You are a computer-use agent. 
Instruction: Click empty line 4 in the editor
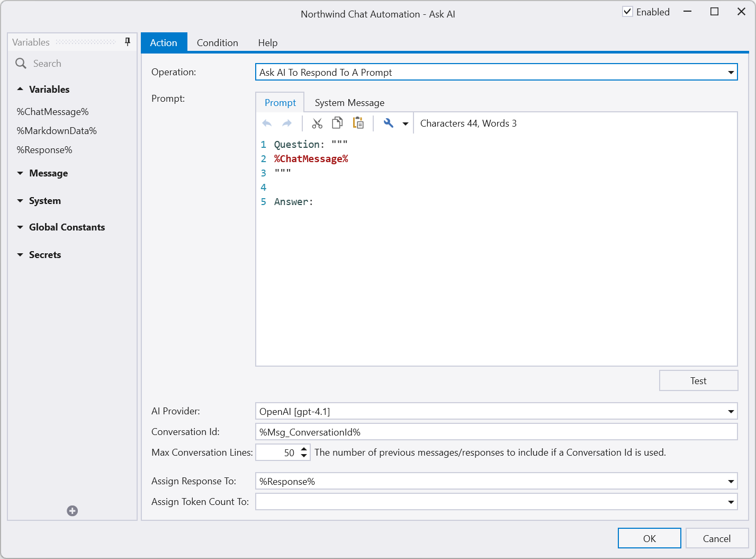[496, 188]
